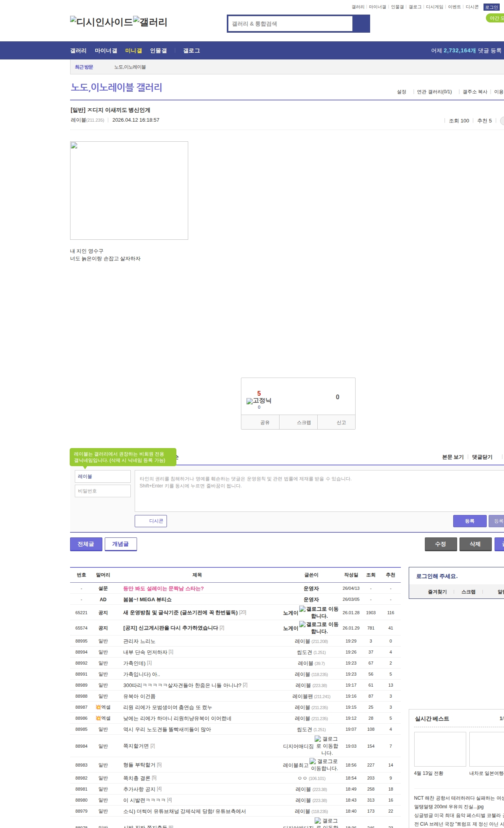Open 갤로그 from the main navigation bar
Screen dimensions: 504x828
pyautogui.click(x=191, y=51)
